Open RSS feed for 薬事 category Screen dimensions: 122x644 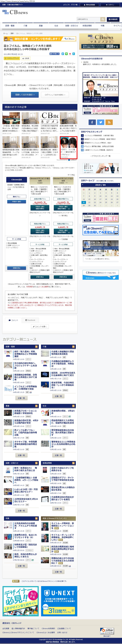[x=36, y=406]
